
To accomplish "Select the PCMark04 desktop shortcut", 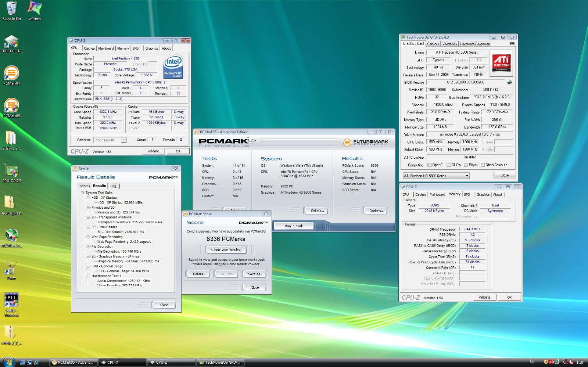I will pyautogui.click(x=11, y=76).
